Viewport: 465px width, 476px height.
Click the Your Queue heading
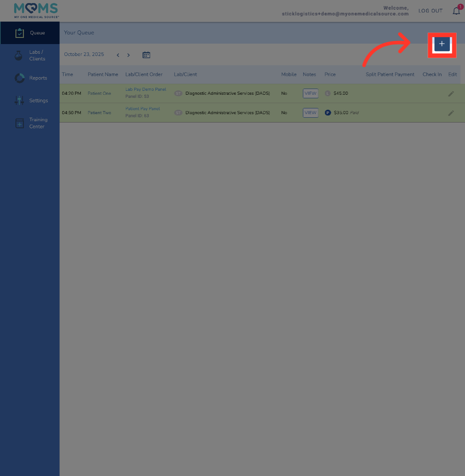point(79,33)
